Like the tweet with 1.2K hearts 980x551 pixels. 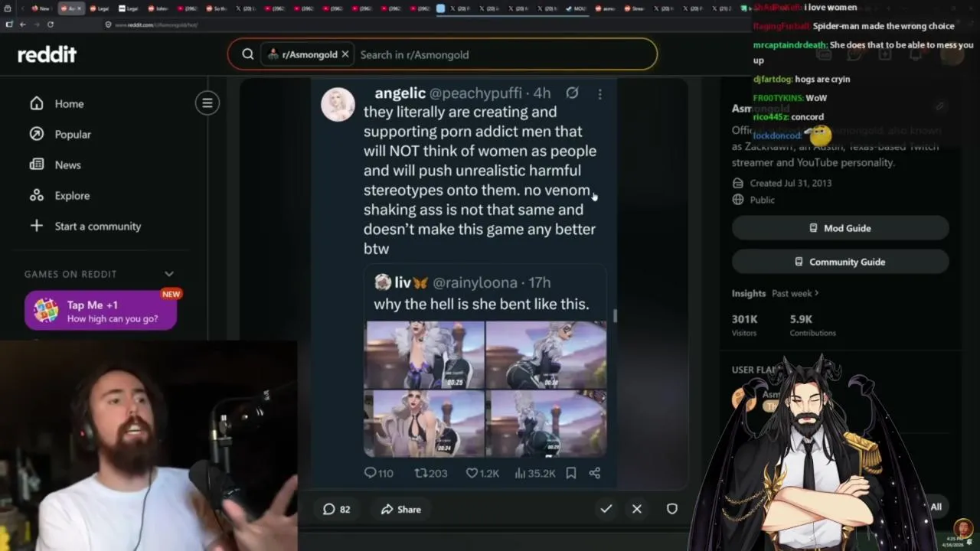(482, 473)
